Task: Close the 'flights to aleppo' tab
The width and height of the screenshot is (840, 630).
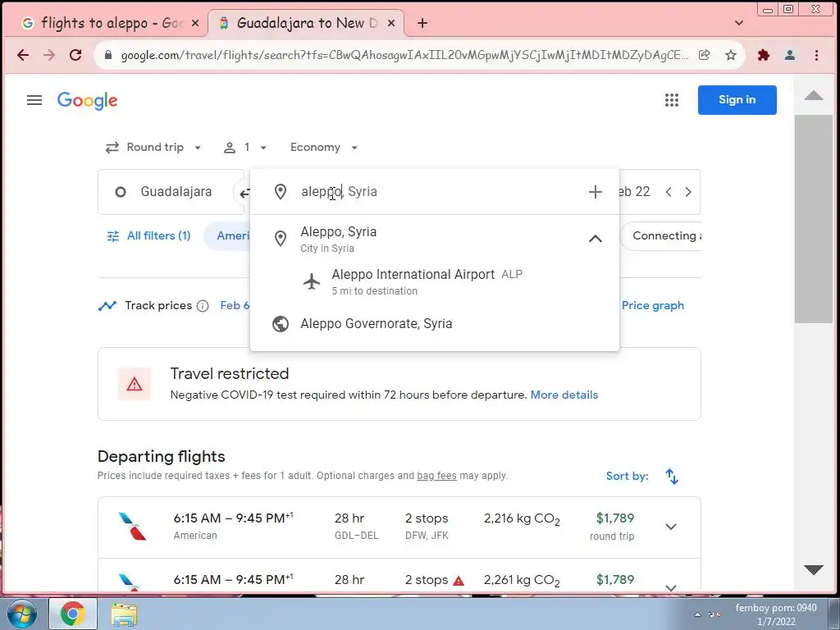Action: pos(195,23)
